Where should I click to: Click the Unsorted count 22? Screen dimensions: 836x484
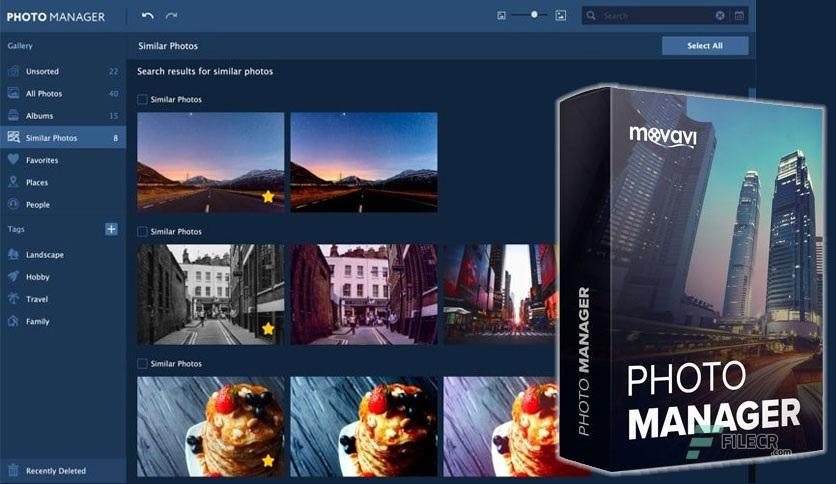pos(113,71)
